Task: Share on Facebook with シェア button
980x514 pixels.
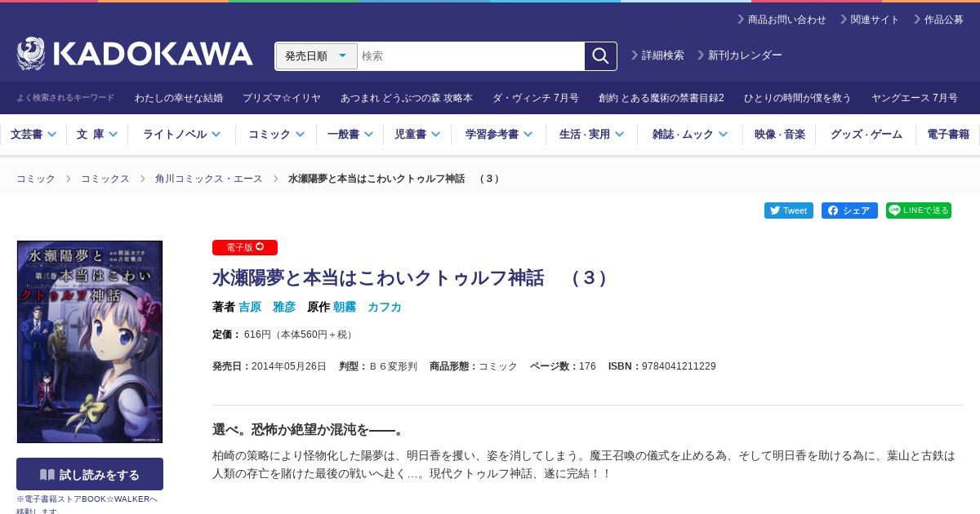Action: pyautogui.click(x=849, y=210)
